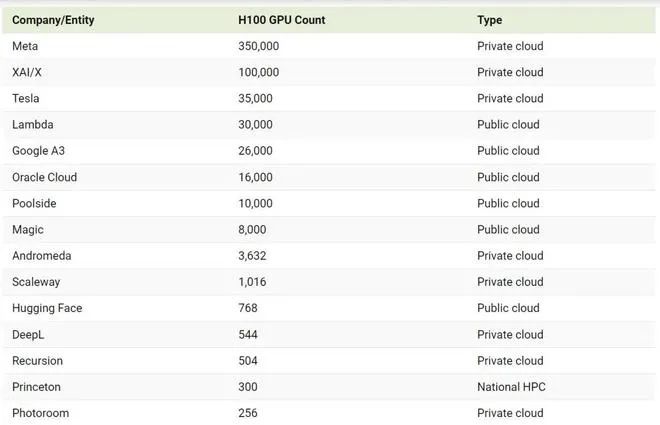This screenshot has width=660, height=425.
Task: Click the Tesla company cell
Action: tap(26, 98)
